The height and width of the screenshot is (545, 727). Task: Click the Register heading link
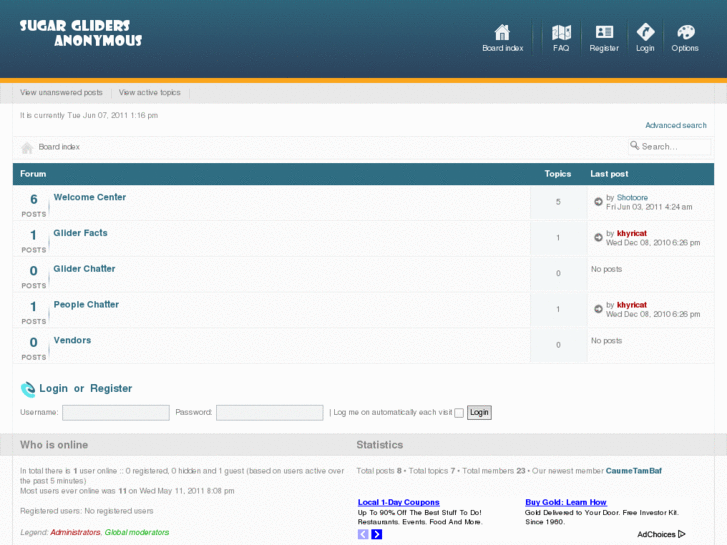click(x=111, y=388)
